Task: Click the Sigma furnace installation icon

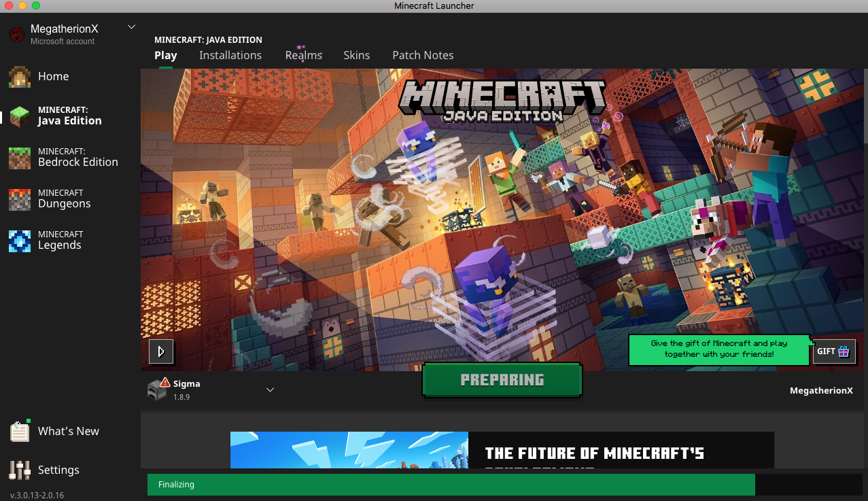Action: (x=158, y=389)
